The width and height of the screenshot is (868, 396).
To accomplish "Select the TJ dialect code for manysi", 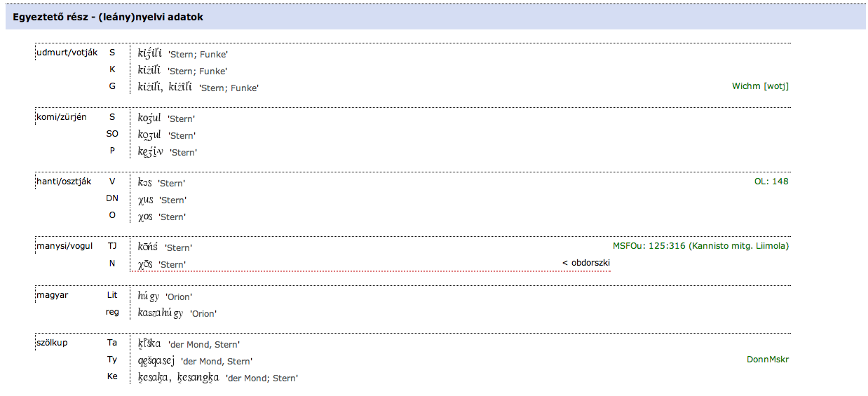I will 112,246.
